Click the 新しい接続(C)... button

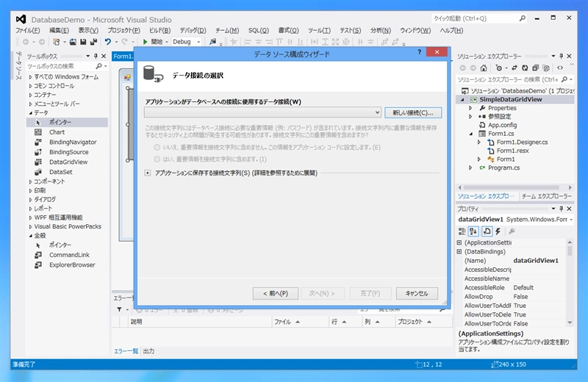coord(413,113)
